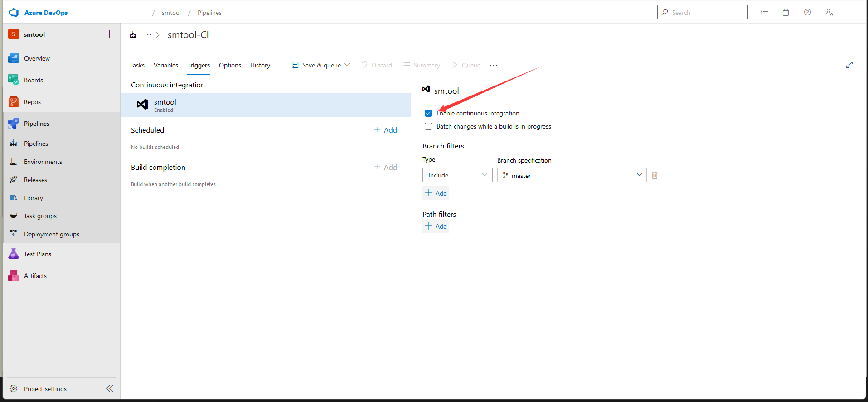The width and height of the screenshot is (868, 402).
Task: Open the Marketplace shopping bag icon
Action: tap(786, 13)
